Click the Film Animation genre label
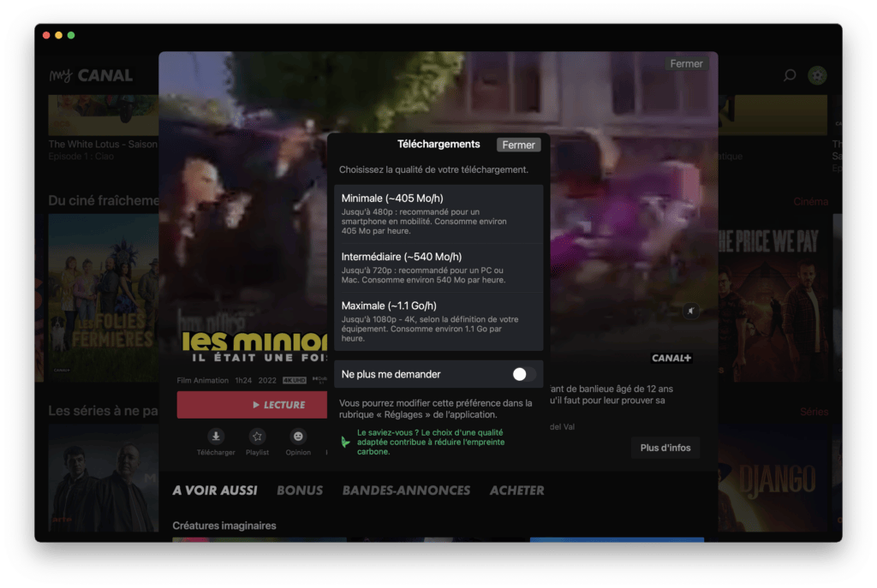The image size is (877, 588). point(202,380)
